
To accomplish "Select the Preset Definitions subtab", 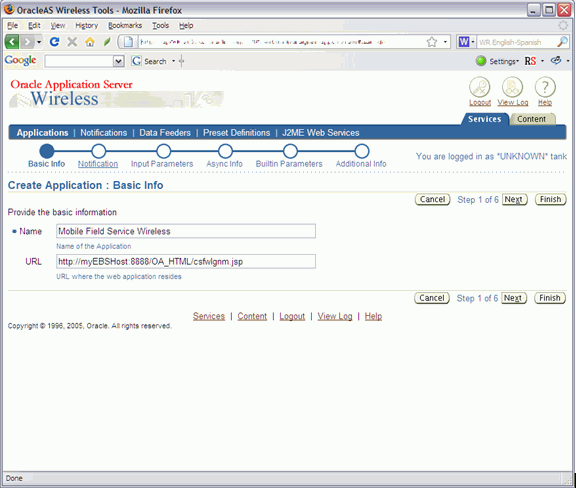I will [x=237, y=133].
